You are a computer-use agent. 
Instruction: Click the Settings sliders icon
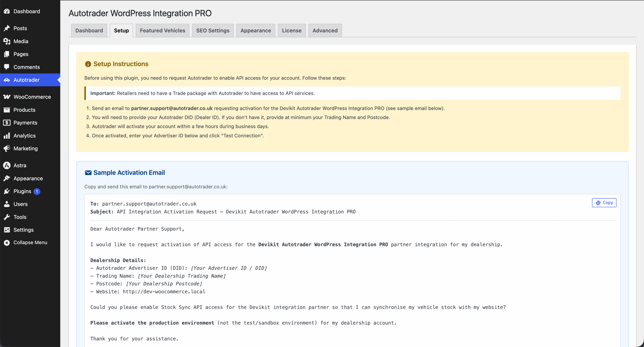point(7,230)
